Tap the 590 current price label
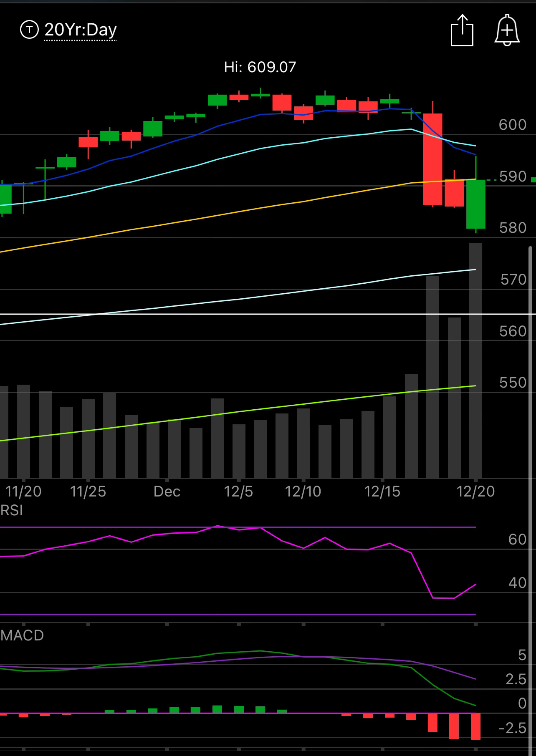The width and height of the screenshot is (536, 756). (513, 176)
